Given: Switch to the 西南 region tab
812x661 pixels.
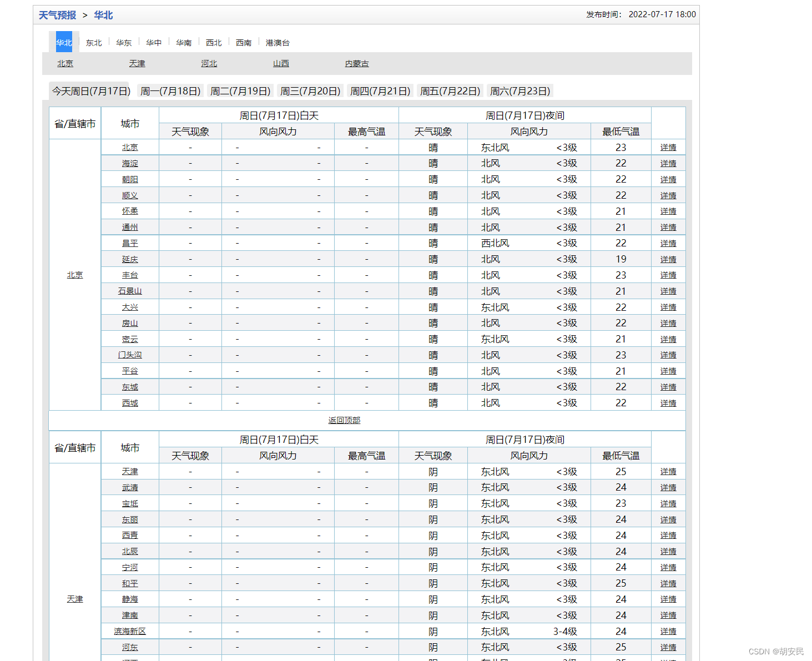Looking at the screenshot, I should [244, 43].
